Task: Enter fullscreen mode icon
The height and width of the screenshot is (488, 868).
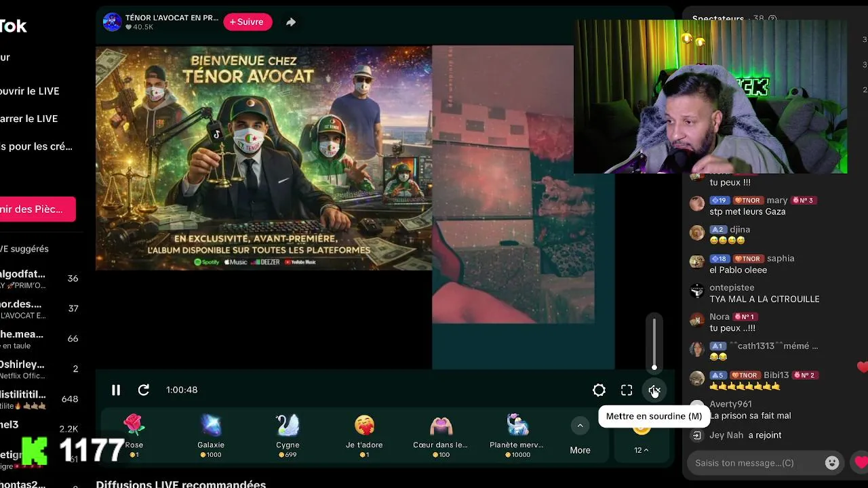Action: [627, 390]
